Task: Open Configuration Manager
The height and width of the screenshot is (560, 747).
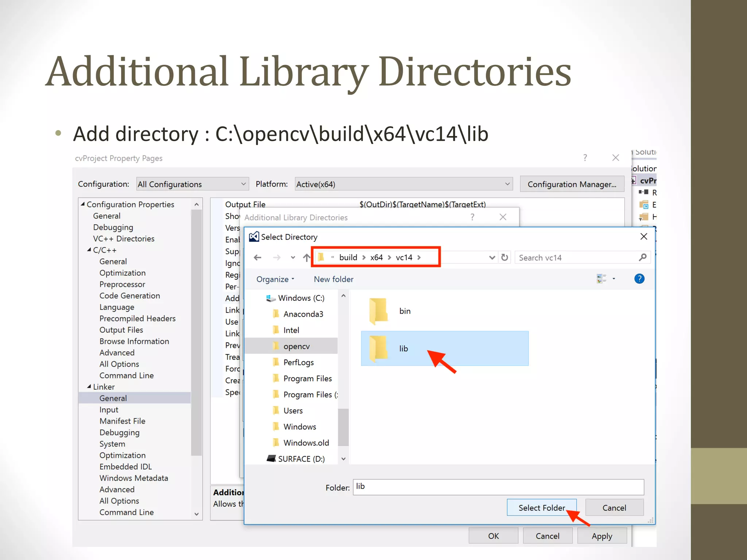Action: point(572,184)
